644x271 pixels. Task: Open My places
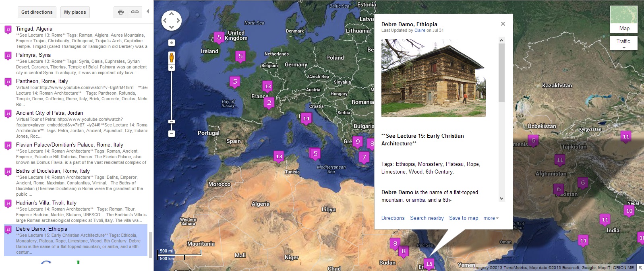pos(75,12)
